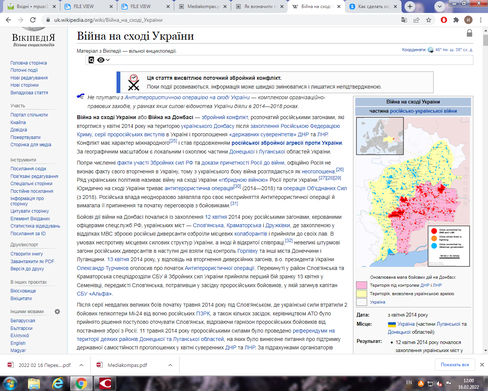Click the padlock site info icon
The height and width of the screenshot is (391, 488).
[48, 20]
